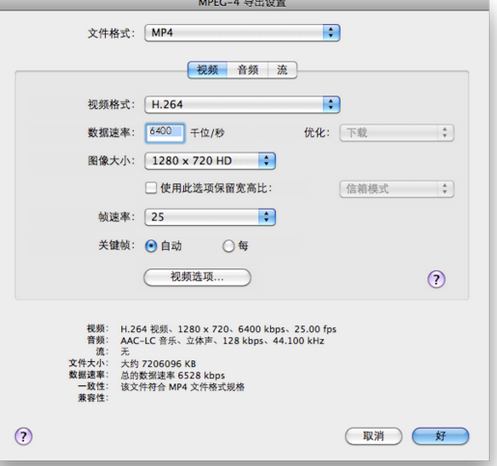Click the summary text 大约 7206096 KB
This screenshot has height=466, width=497.
point(158,364)
